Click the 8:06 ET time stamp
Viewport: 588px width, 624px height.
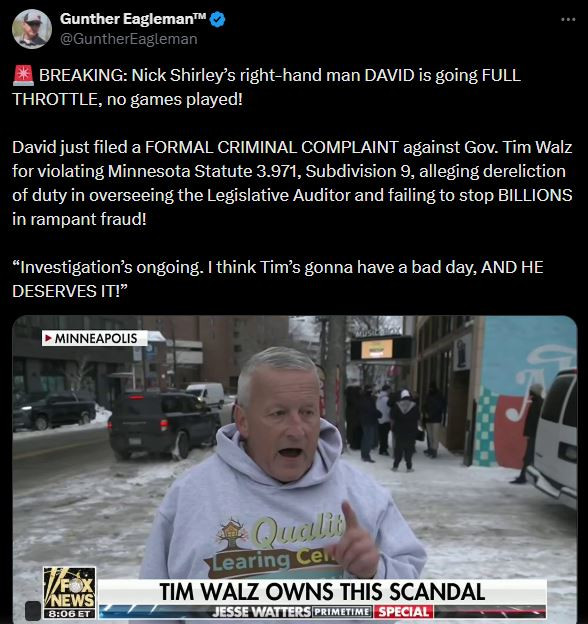pyautogui.click(x=70, y=614)
